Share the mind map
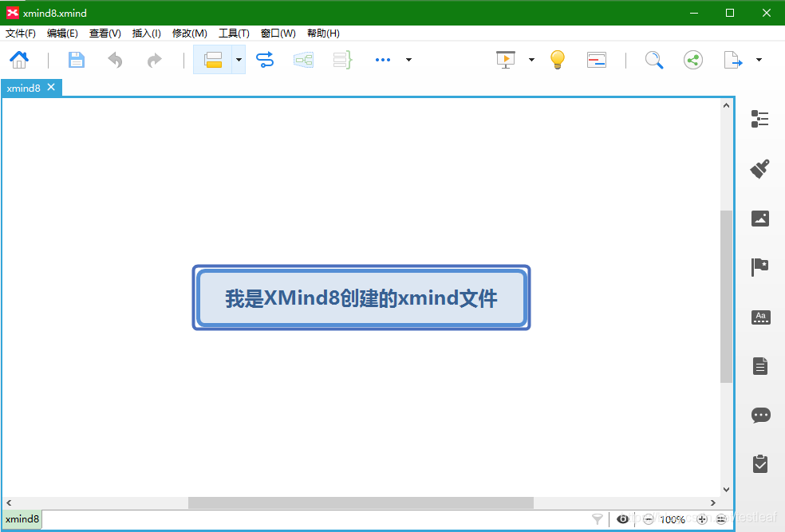The width and height of the screenshot is (785, 532). (x=693, y=60)
